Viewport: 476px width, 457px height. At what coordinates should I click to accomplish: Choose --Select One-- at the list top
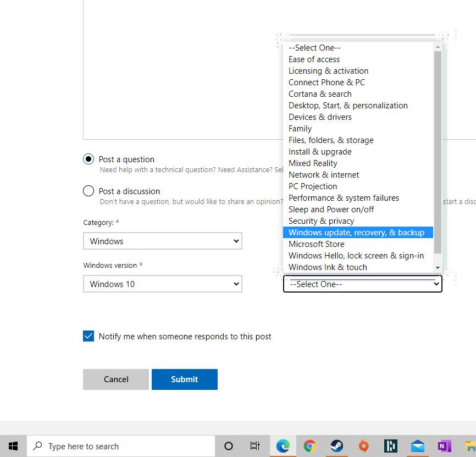pyautogui.click(x=358, y=48)
